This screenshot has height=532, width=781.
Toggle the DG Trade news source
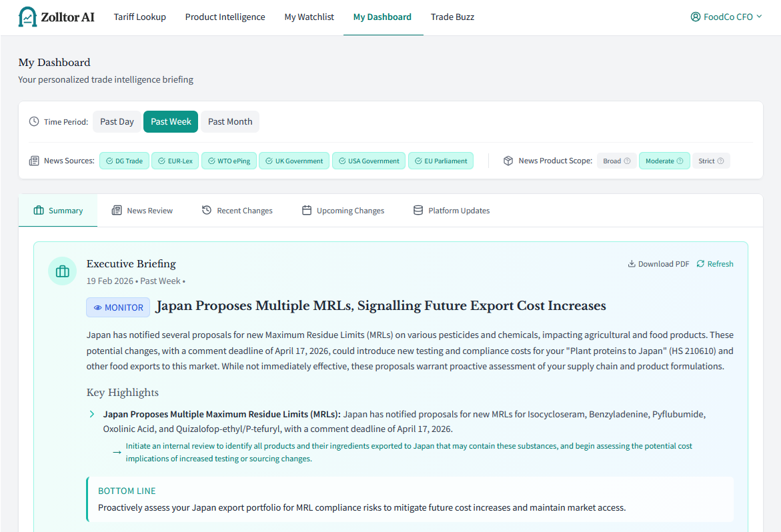(125, 161)
